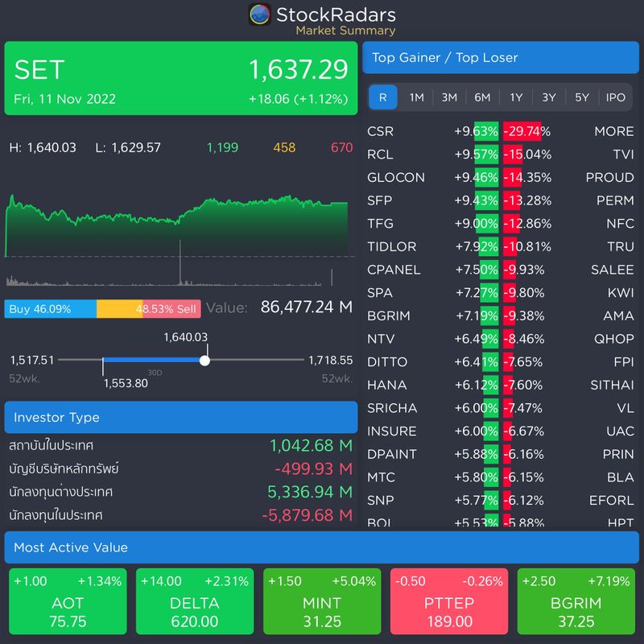Switch to the 3Y view

[x=550, y=97]
